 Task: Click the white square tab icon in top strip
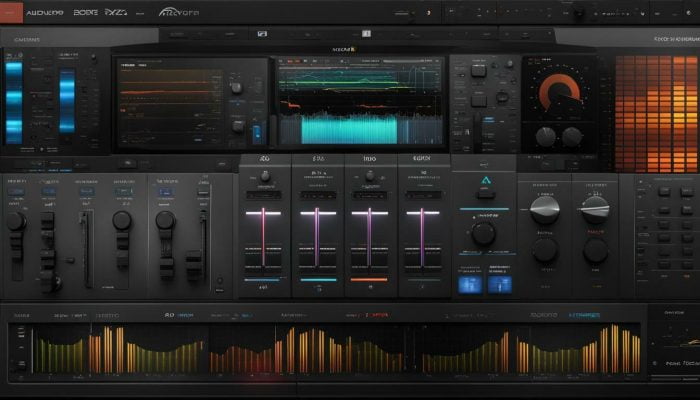click(367, 33)
